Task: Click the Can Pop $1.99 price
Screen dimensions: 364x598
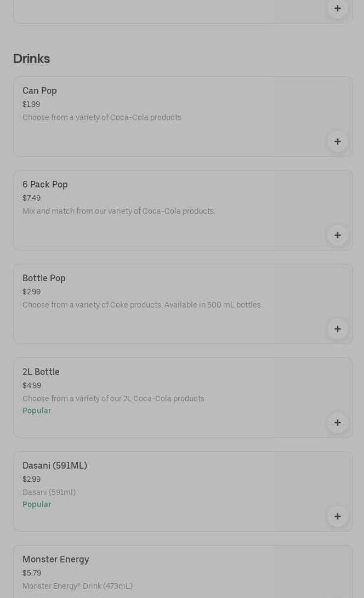Action: tap(31, 104)
